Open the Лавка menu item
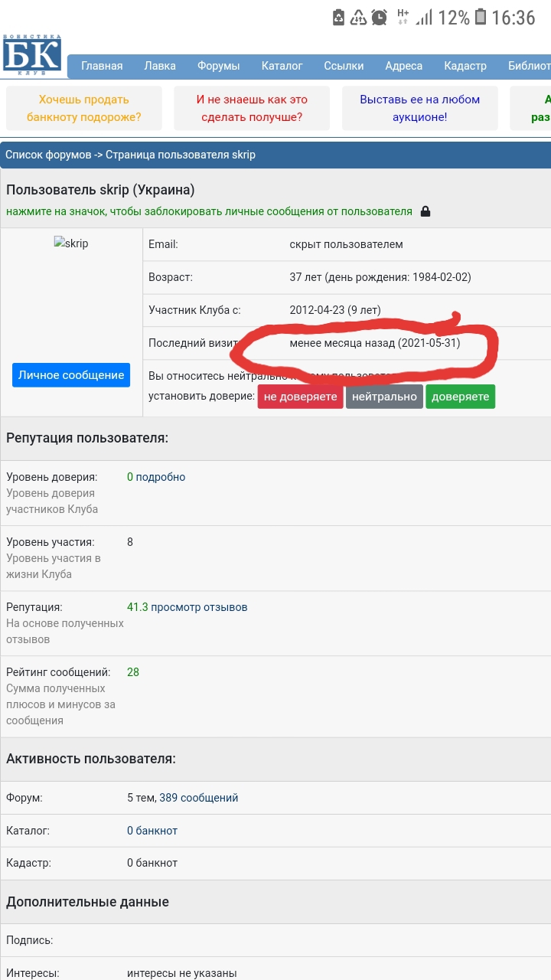 coord(160,66)
